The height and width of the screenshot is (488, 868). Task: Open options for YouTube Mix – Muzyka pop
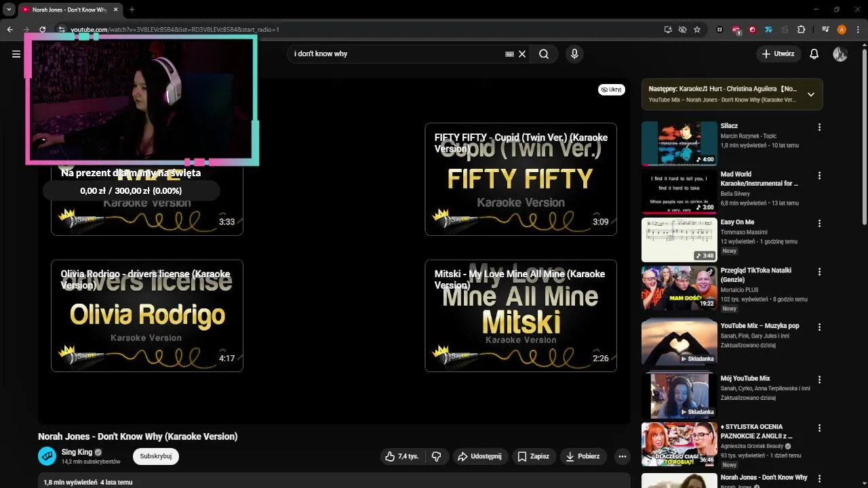point(819,327)
